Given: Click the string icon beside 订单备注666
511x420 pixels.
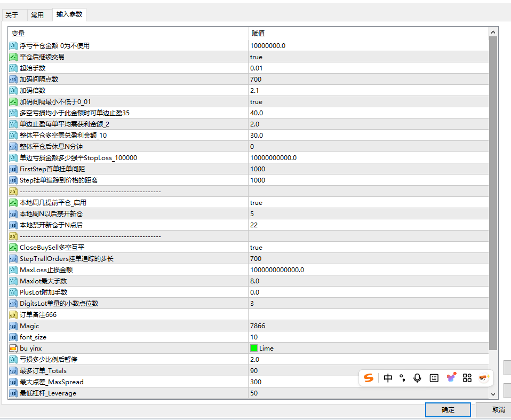Looking at the screenshot, I should 13,315.
